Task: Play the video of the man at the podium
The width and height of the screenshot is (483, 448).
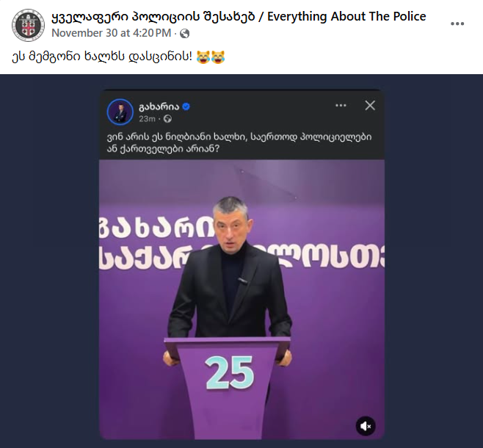Action: pos(241,299)
